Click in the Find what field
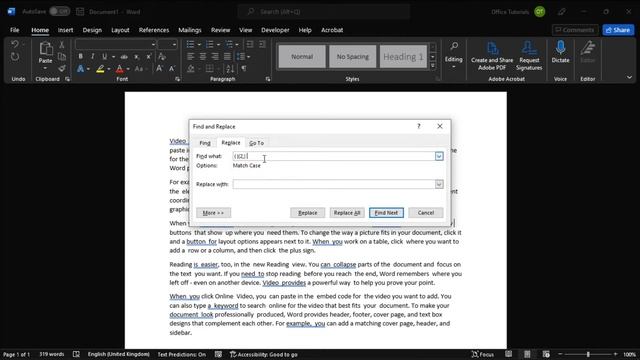Viewport: 640px width, 360px height. [x=334, y=156]
